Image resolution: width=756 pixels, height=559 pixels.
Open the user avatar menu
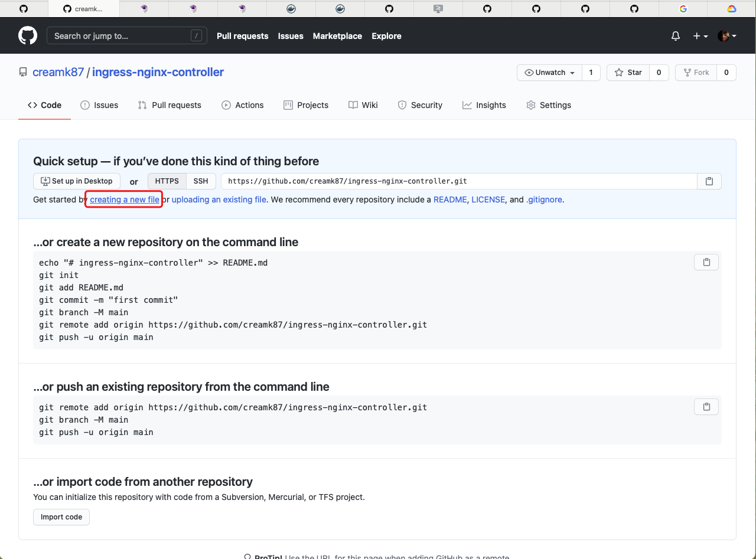pyautogui.click(x=727, y=36)
